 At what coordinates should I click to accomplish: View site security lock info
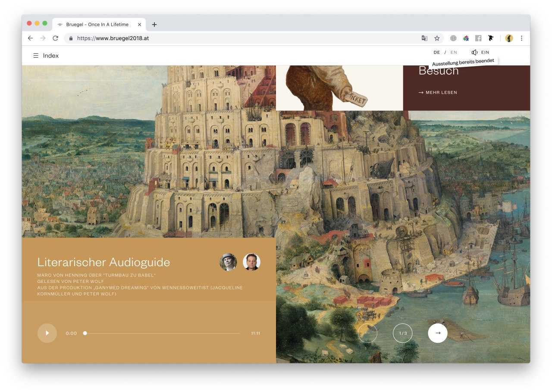coord(71,38)
